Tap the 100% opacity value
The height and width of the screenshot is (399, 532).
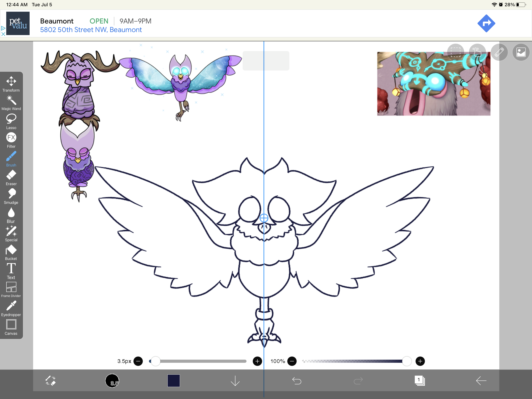[x=277, y=361]
